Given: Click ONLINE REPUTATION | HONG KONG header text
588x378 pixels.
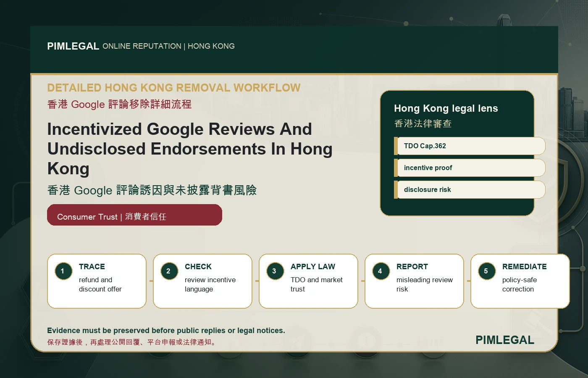Looking at the screenshot, I should click(x=168, y=46).
